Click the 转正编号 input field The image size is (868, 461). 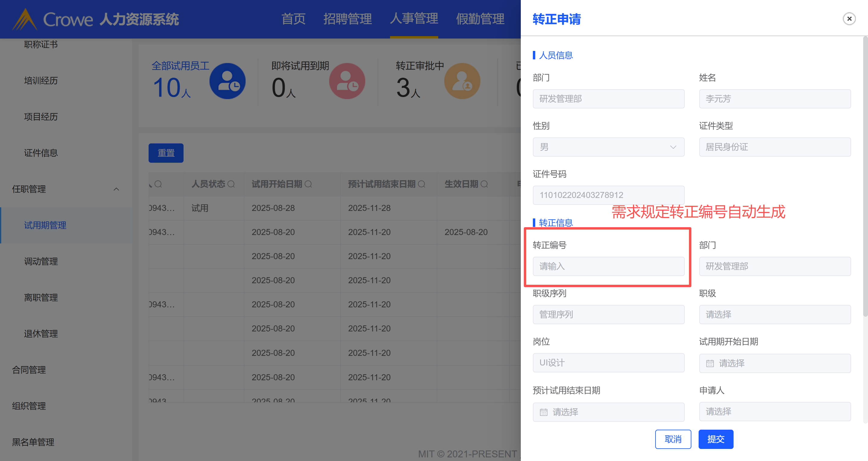click(608, 266)
